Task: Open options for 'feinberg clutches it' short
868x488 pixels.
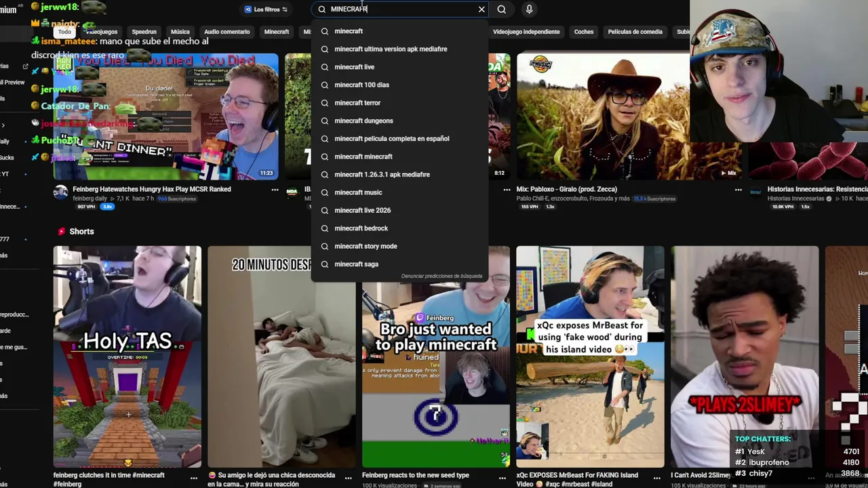Action: click(194, 478)
